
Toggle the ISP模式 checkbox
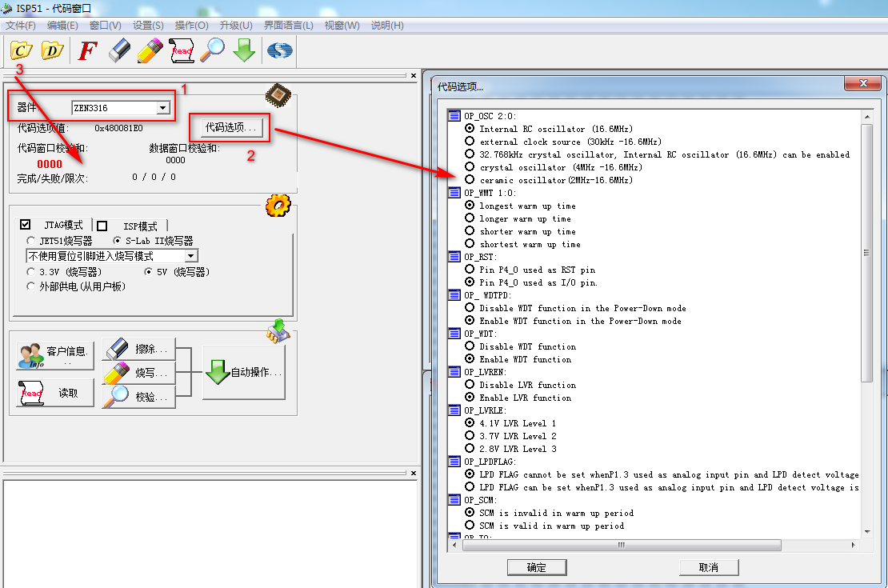(x=102, y=226)
